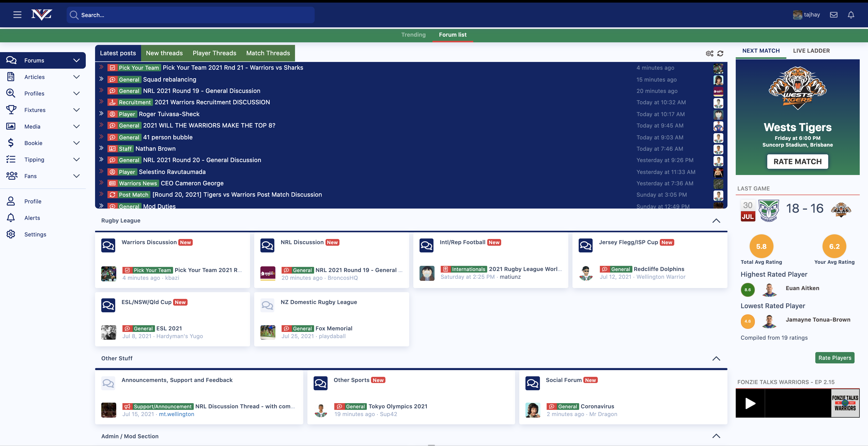Switch to the LIVE LADDER tab
The width and height of the screenshot is (868, 446).
click(x=811, y=51)
